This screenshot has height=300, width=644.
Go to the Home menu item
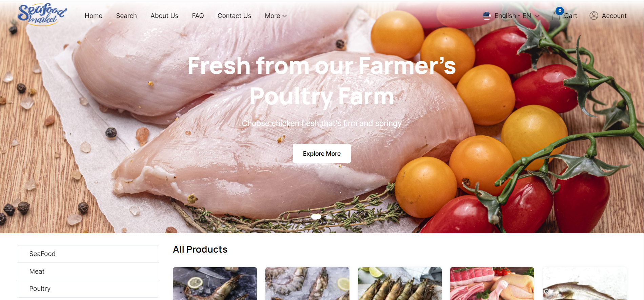point(94,16)
